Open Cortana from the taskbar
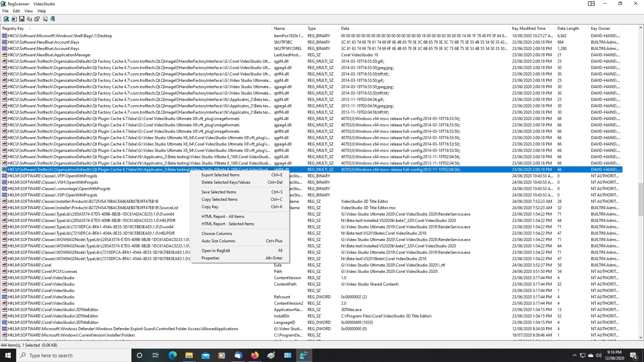This screenshot has width=644, height=362. [x=140, y=355]
